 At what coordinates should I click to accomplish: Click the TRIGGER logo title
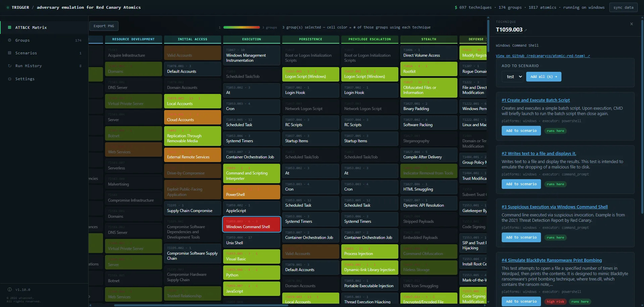click(20, 7)
